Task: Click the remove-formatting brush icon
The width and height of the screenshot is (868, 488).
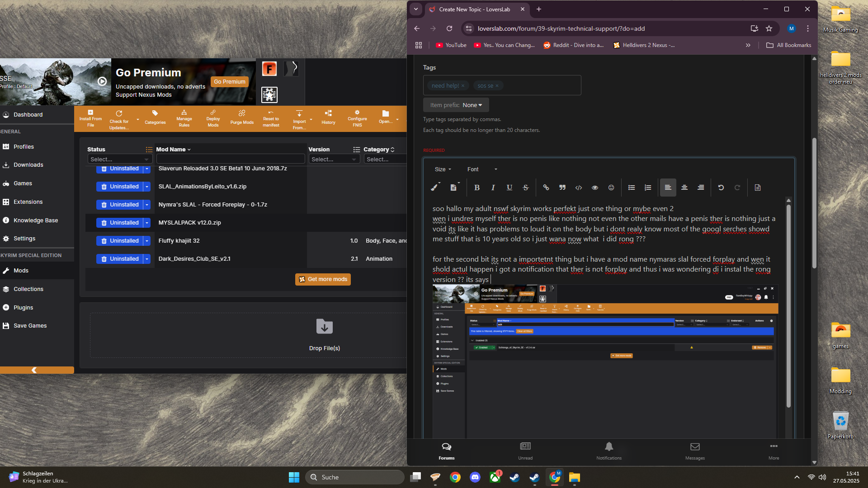Action: point(435,187)
